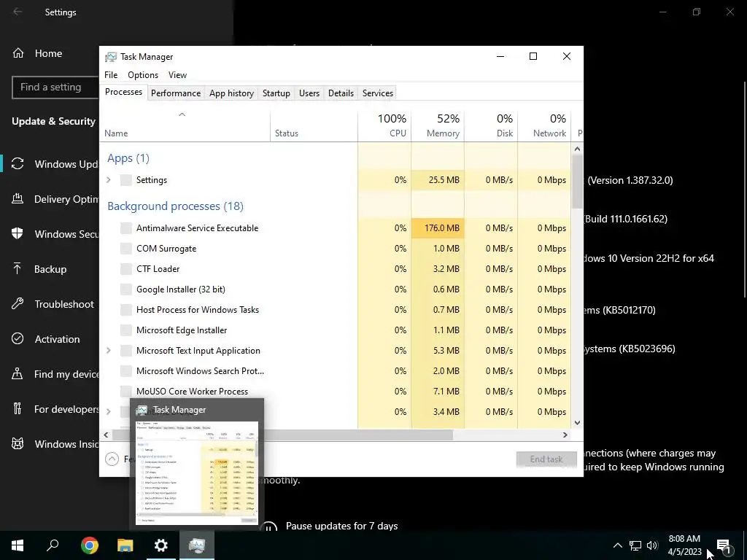The width and height of the screenshot is (747, 560).
Task: Click the Task Manager title bar icon
Action: [111, 57]
